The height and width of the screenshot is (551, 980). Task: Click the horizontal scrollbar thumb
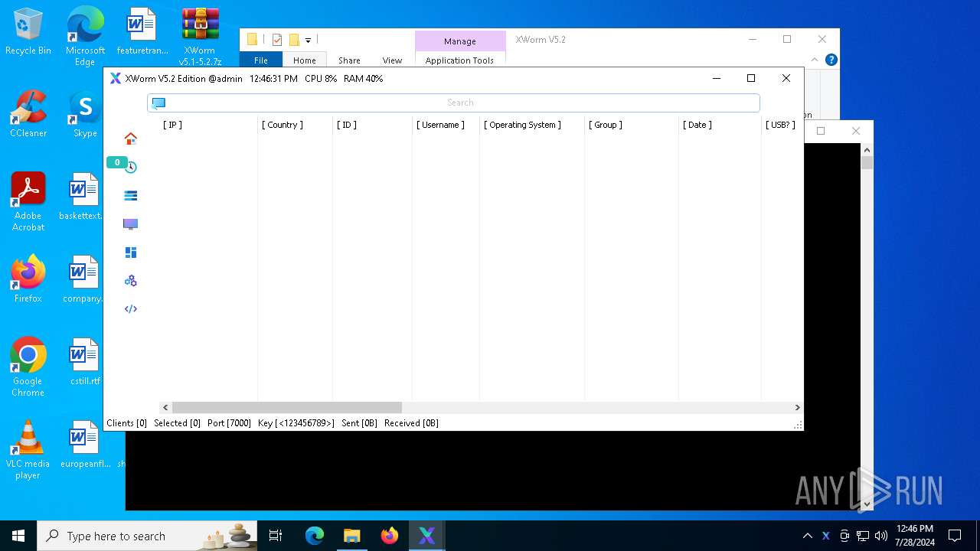point(287,407)
